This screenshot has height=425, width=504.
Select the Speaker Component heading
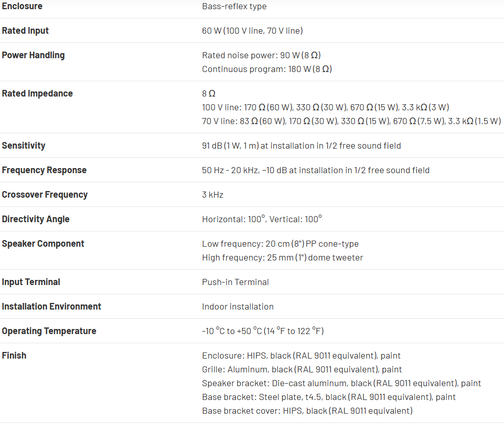tap(43, 244)
